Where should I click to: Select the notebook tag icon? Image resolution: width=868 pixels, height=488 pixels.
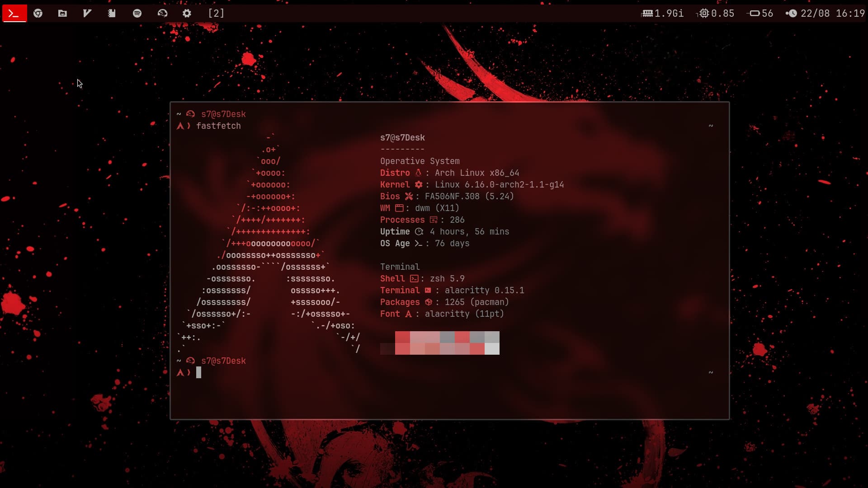(x=112, y=14)
